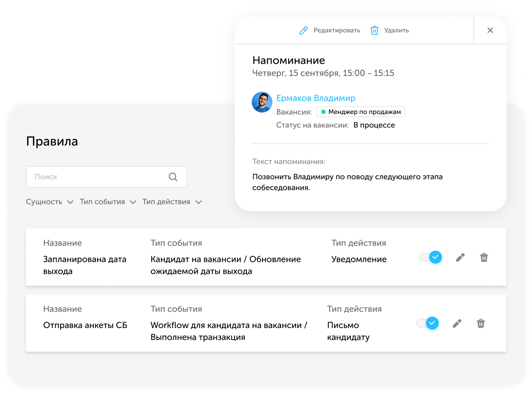Open Ермаков Владимир candidate link
Image resolution: width=532 pixels, height=393 pixels.
coord(316,98)
